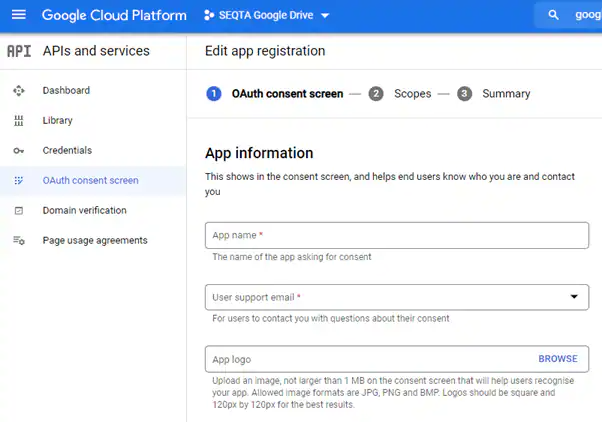Open Credentials in the sidebar

click(67, 151)
